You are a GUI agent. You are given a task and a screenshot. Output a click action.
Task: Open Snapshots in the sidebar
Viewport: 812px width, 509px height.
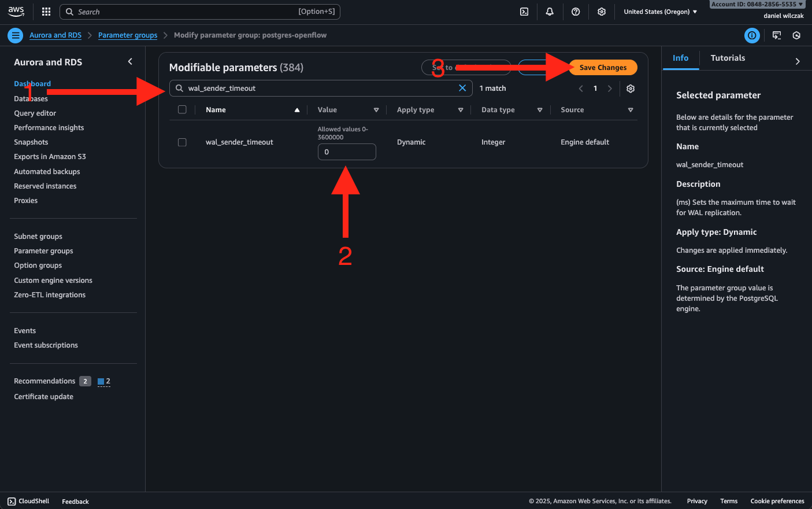tap(31, 142)
